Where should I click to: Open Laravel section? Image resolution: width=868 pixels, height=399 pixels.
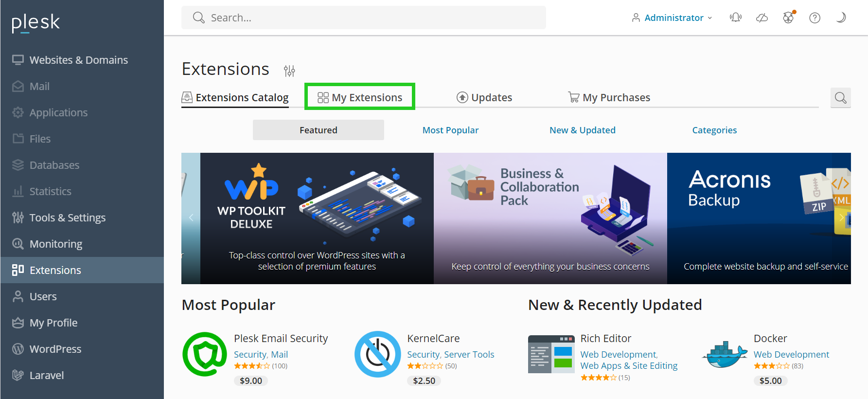pyautogui.click(x=82, y=375)
